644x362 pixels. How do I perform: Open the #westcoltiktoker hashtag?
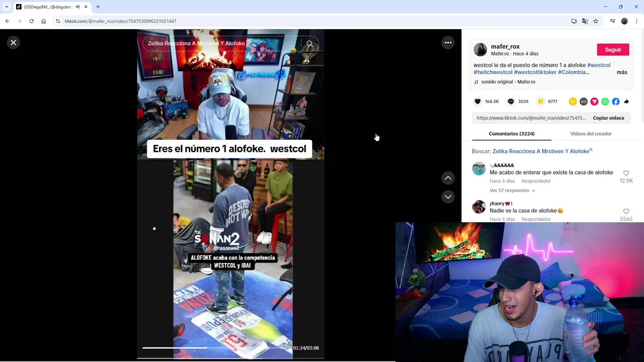[x=535, y=72]
